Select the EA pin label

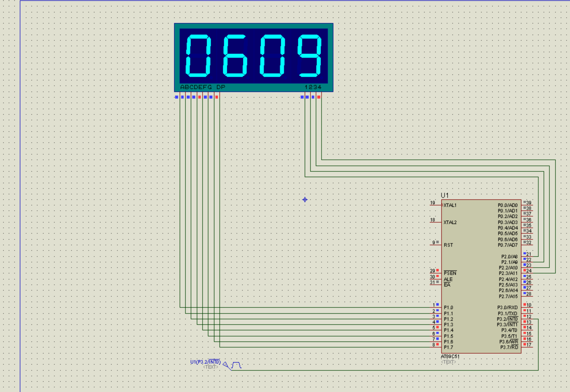(447, 285)
